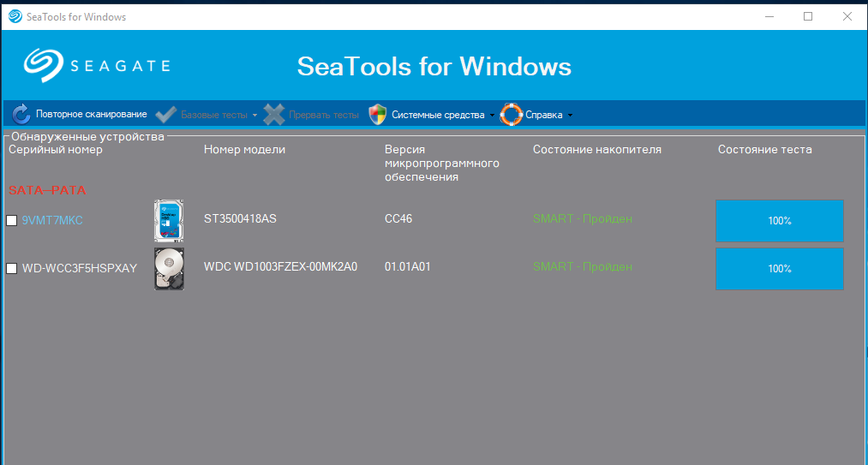This screenshot has width=868, height=465.
Task: Select the WD-WCC3F5HSPXAY drive checkbox
Action: 12,268
